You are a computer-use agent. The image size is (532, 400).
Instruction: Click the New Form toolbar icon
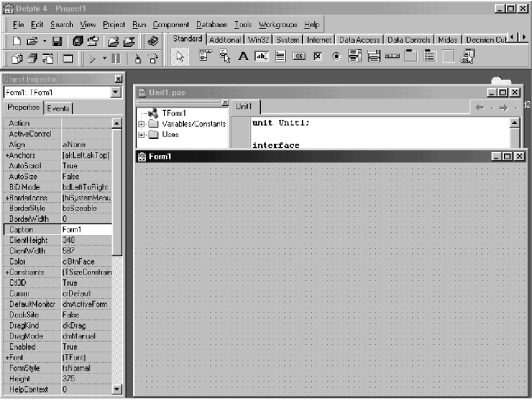[x=68, y=59]
